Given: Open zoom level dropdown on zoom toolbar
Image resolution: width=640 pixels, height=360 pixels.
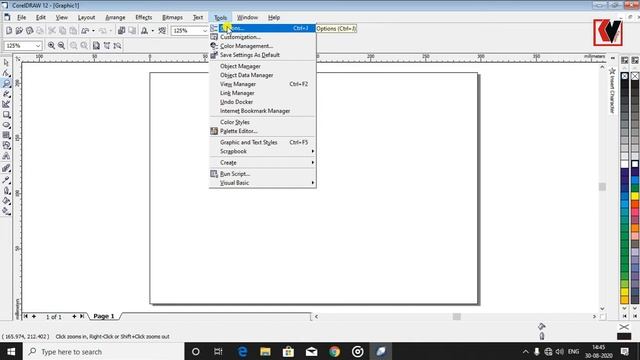Looking at the screenshot, I should [x=38, y=46].
